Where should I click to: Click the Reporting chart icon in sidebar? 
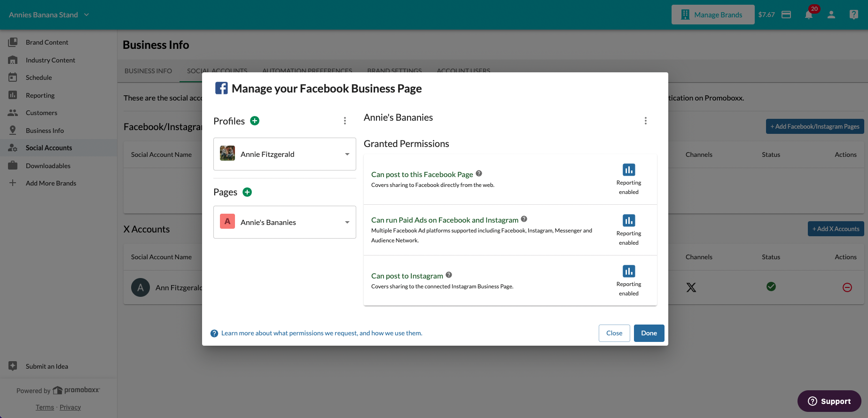[13, 95]
